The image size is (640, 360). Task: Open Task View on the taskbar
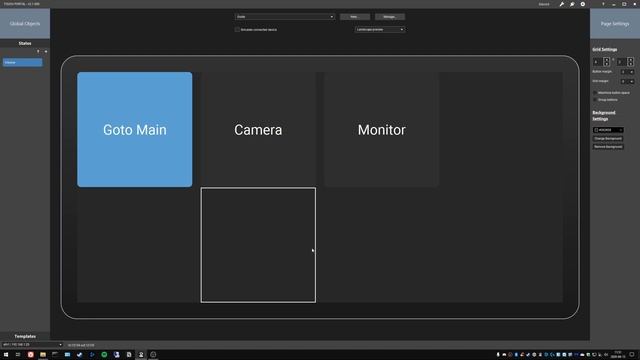(18, 355)
